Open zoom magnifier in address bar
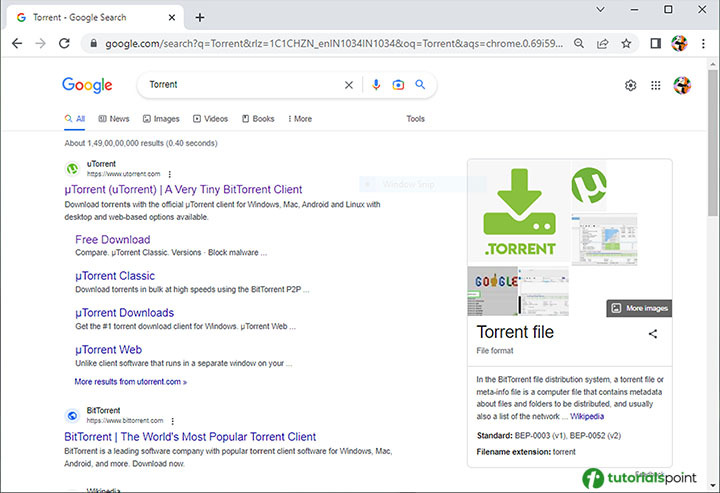 point(579,44)
